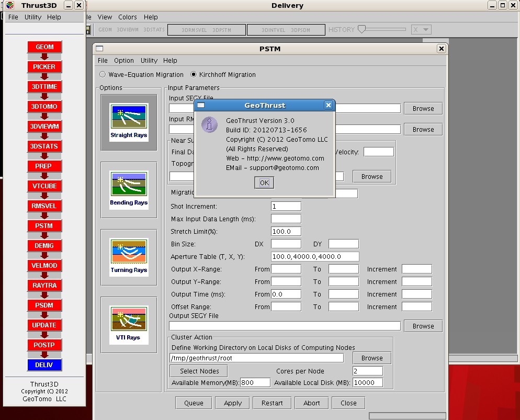Screen dimensions: 520x420
Task: Open Help menu in Delivery window
Action: tap(151, 17)
